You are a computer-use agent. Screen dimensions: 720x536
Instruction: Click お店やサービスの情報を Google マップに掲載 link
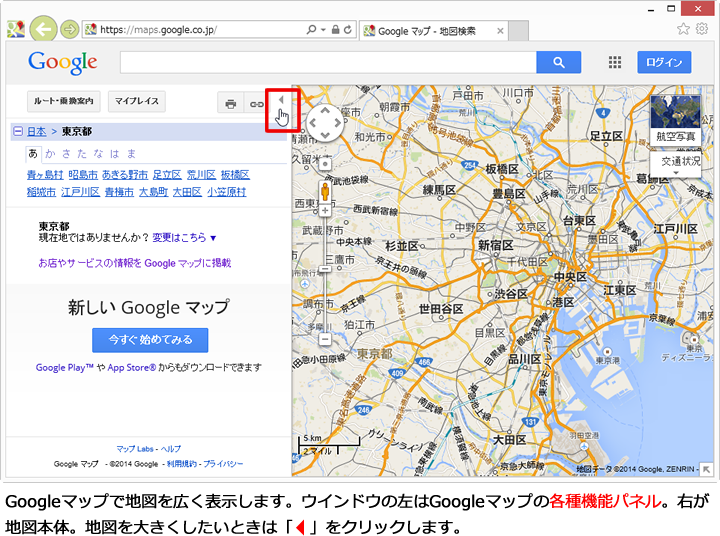click(x=135, y=263)
